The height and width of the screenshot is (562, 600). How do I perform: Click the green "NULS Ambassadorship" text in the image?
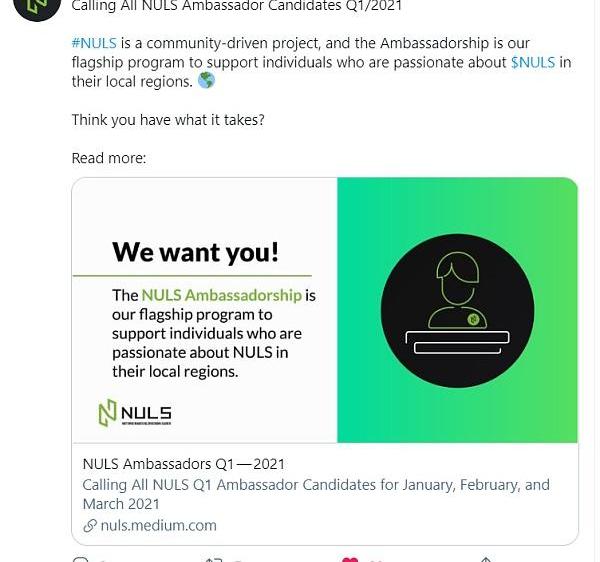click(221, 295)
